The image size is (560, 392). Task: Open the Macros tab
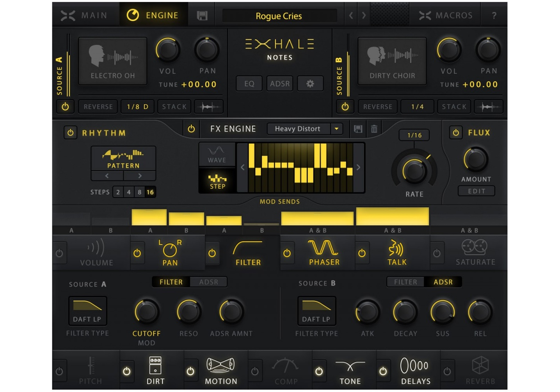tap(446, 16)
